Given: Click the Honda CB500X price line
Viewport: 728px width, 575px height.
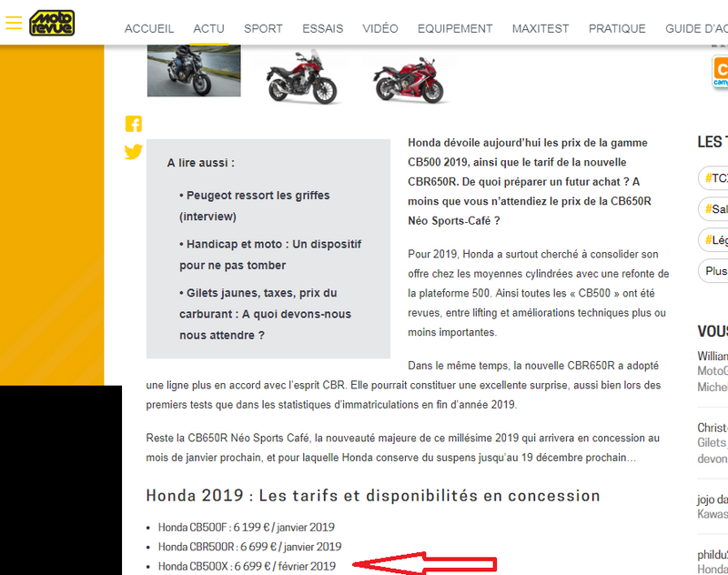Looking at the screenshot, I should point(247,566).
